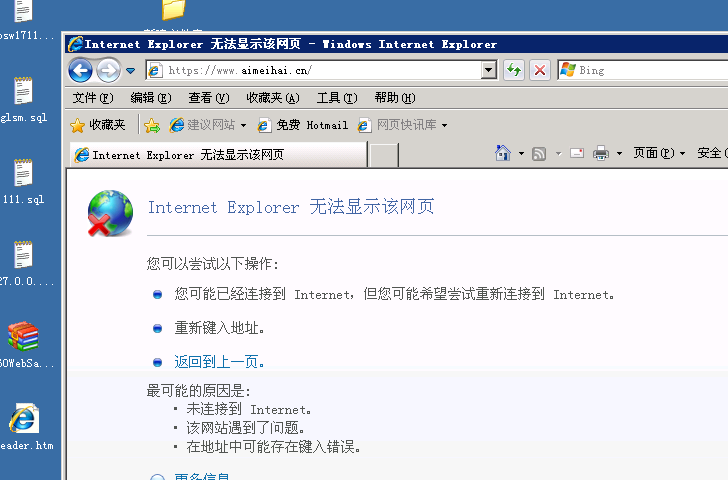Expand the Home icon dropdown arrow
This screenshot has height=480, width=728.
tap(521, 153)
